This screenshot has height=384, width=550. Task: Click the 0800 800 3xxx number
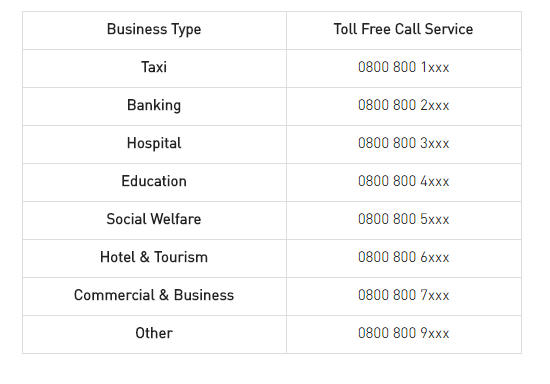click(403, 143)
